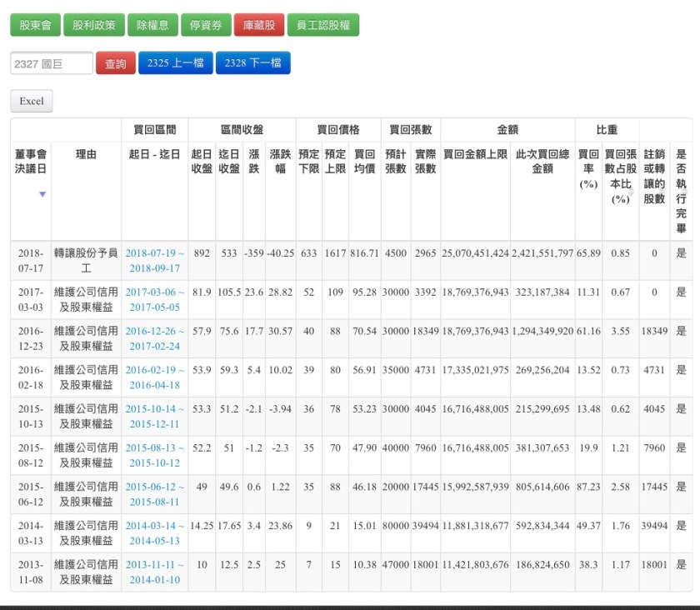
Task: Open date range 2013-11-11 ~ 2014-01-10 link
Action: pos(154,572)
